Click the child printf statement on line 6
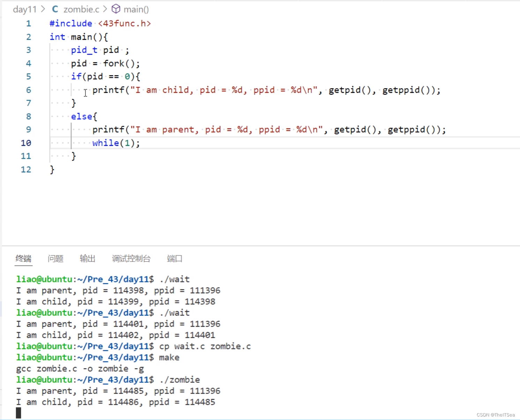520x420 pixels. [266, 90]
